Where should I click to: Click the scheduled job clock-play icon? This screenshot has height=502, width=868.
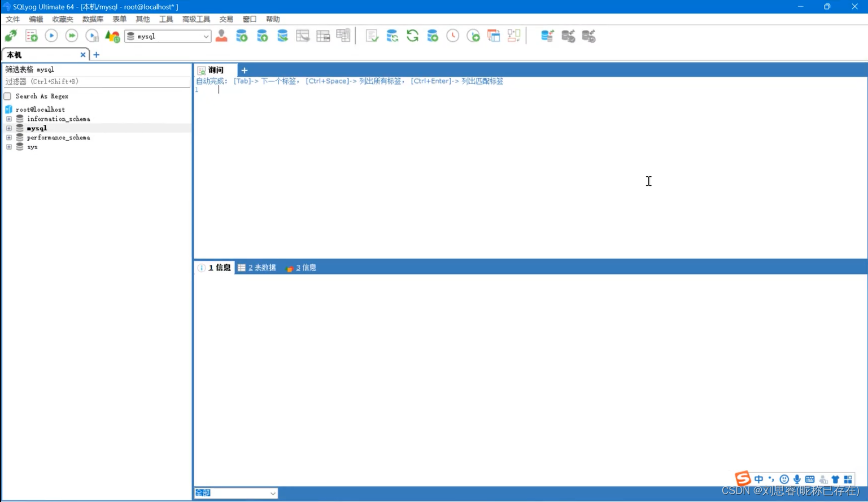coord(473,36)
